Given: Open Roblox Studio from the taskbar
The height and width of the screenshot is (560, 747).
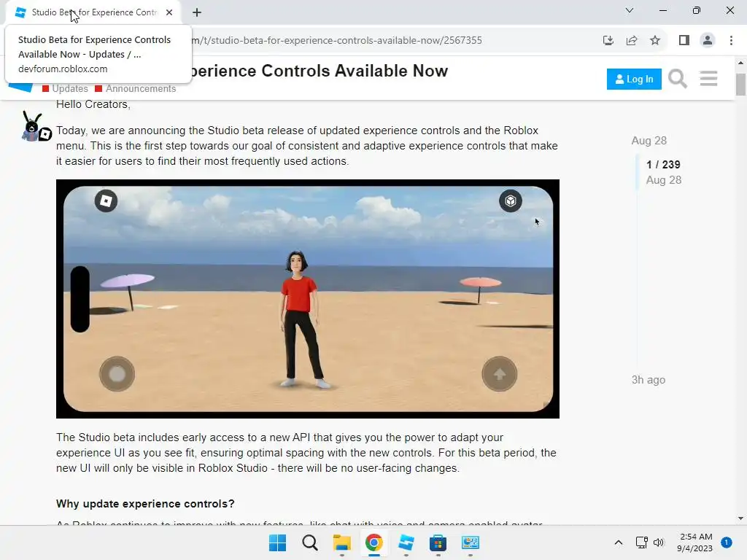Looking at the screenshot, I should [406, 542].
